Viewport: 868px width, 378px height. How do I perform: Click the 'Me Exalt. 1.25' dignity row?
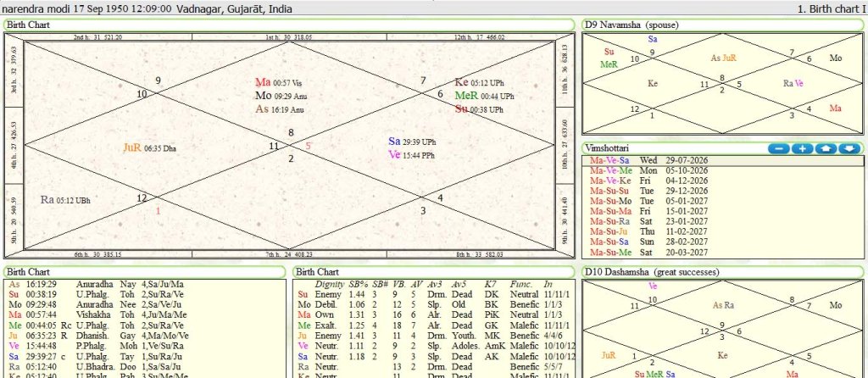435,325
